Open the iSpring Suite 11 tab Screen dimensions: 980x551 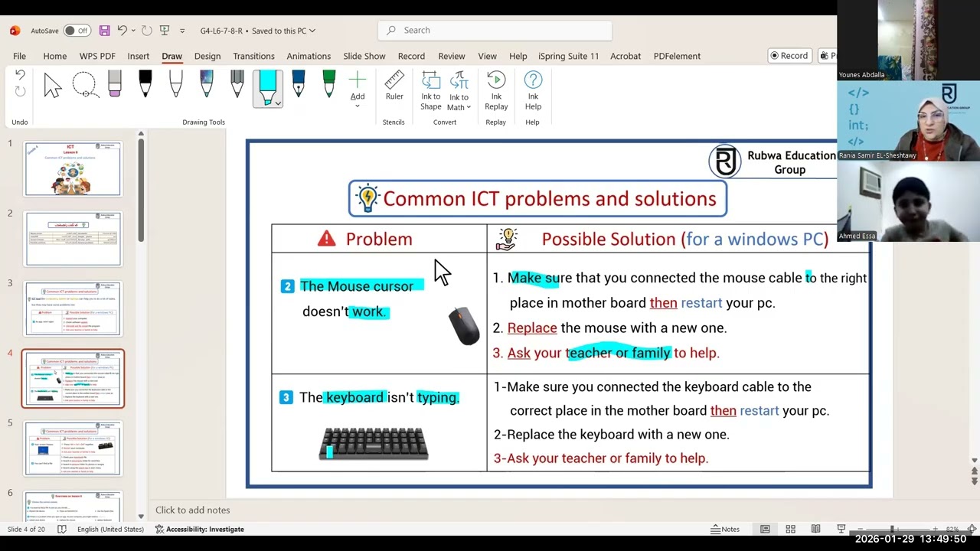(x=569, y=56)
